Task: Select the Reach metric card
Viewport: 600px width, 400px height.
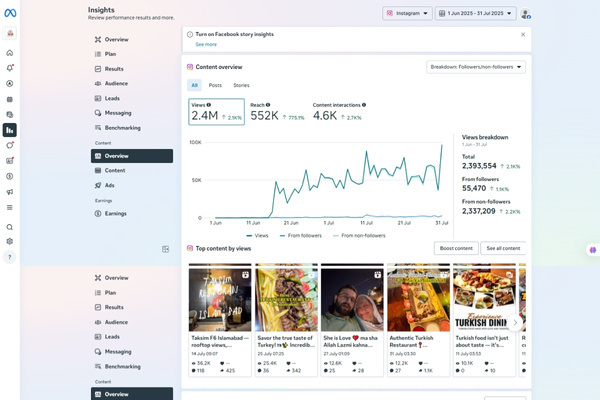Action: pos(277,111)
